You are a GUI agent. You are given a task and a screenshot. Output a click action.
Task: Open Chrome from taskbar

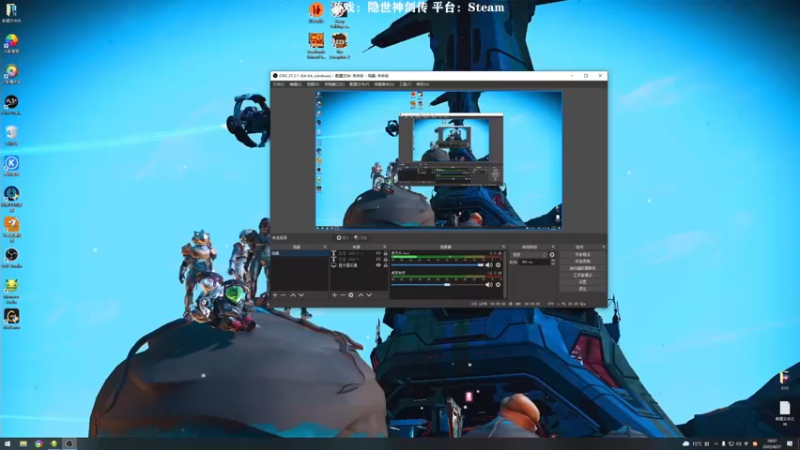click(x=39, y=444)
